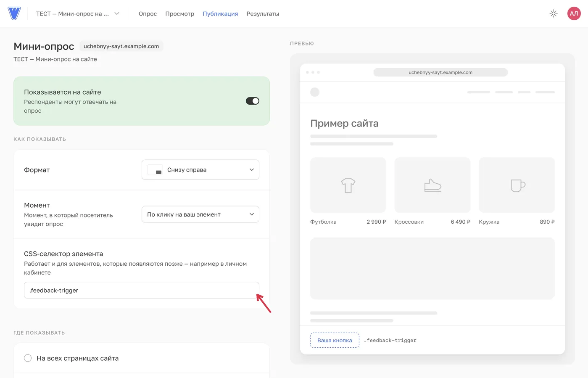Image resolution: width=588 pixels, height=378 pixels.
Task: Toggle the light theme sun icon
Action: coord(554,13)
